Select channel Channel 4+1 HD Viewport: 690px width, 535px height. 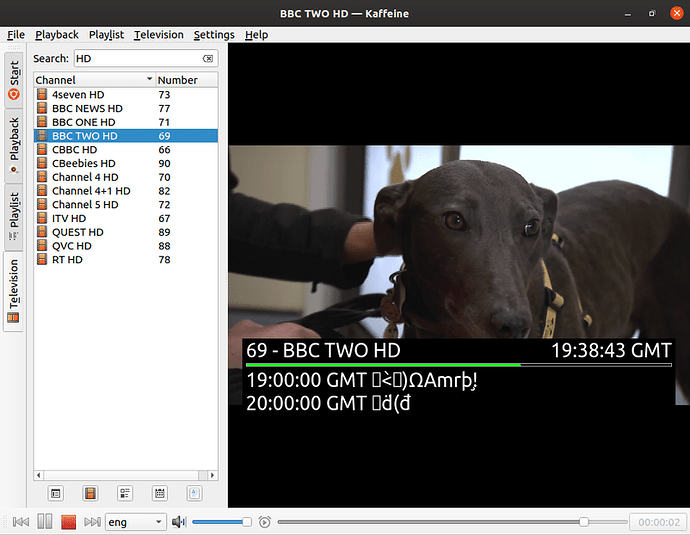pos(126,191)
